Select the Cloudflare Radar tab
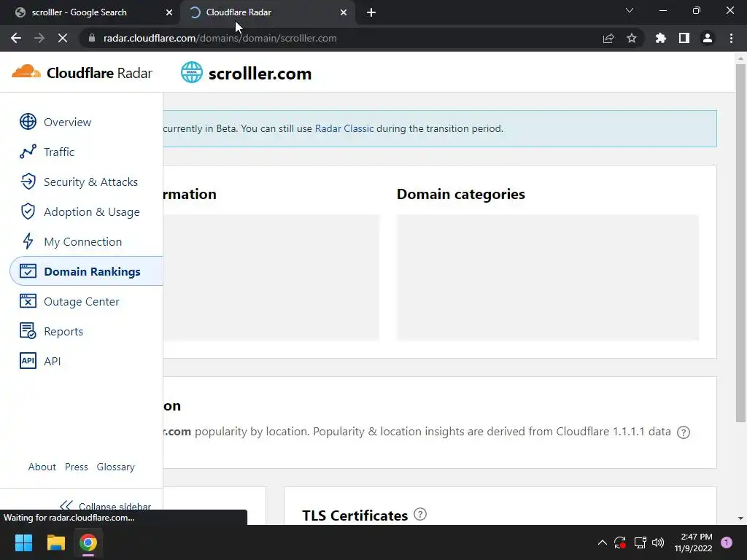Image resolution: width=747 pixels, height=560 pixels. pyautogui.click(x=267, y=12)
